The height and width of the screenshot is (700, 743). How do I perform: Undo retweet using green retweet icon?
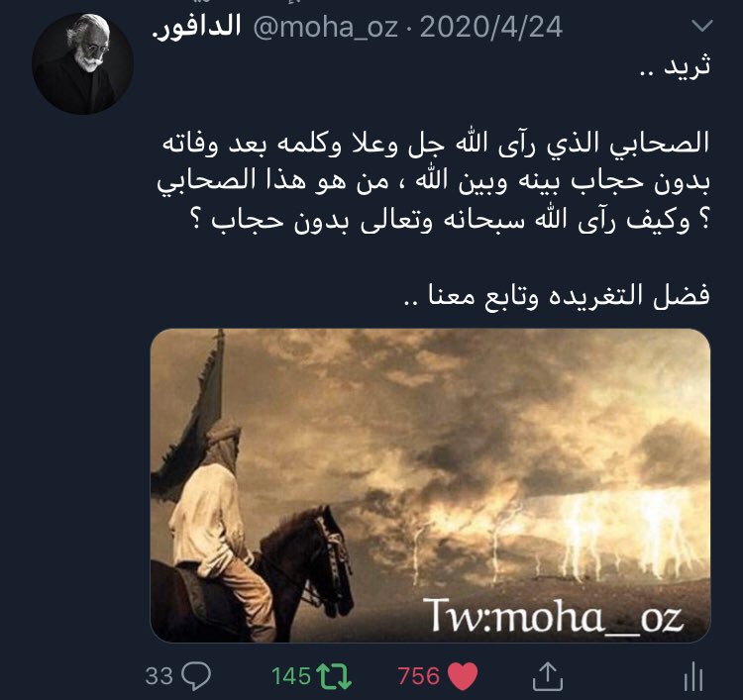pyautogui.click(x=334, y=676)
